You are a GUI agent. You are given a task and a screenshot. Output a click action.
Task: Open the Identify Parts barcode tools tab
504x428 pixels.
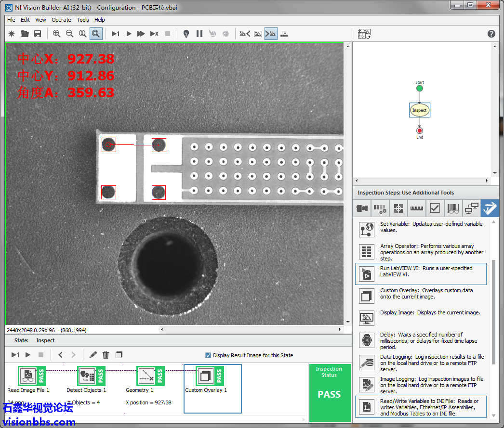(453, 208)
